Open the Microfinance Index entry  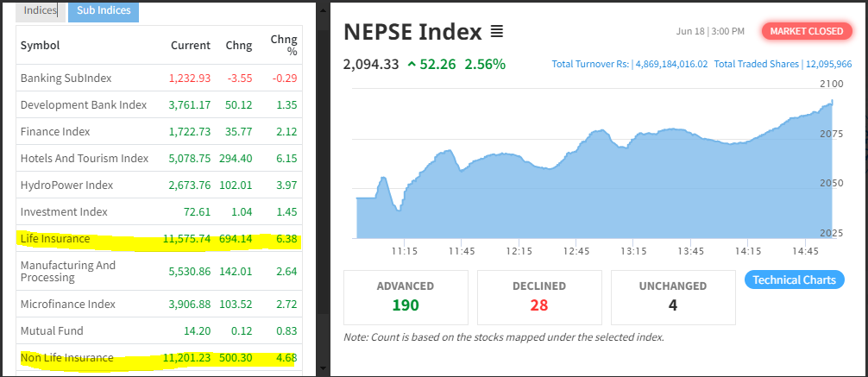click(x=67, y=304)
